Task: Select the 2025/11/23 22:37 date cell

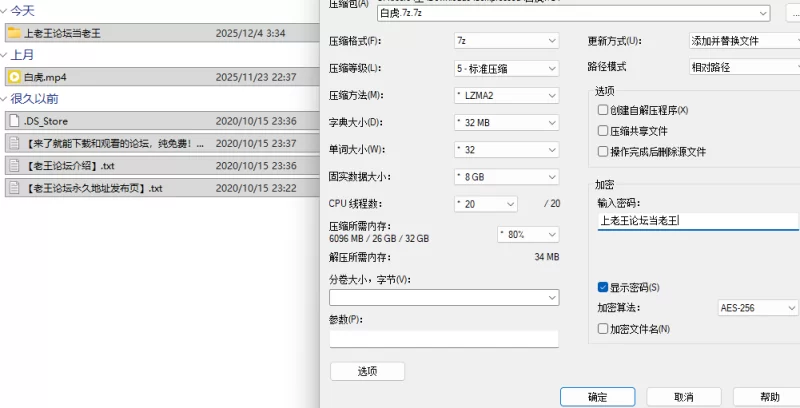Action: pyautogui.click(x=256, y=78)
